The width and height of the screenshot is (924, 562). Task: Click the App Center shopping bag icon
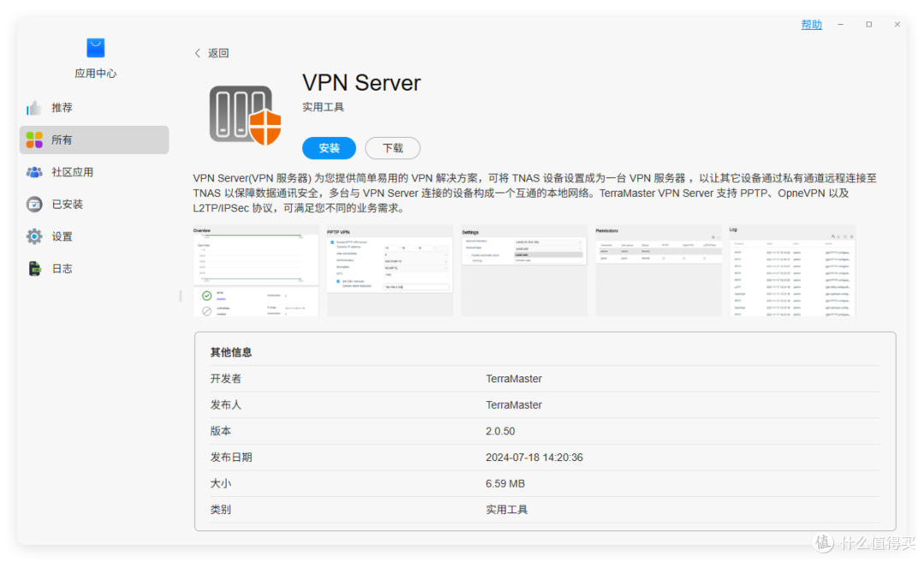[96, 48]
